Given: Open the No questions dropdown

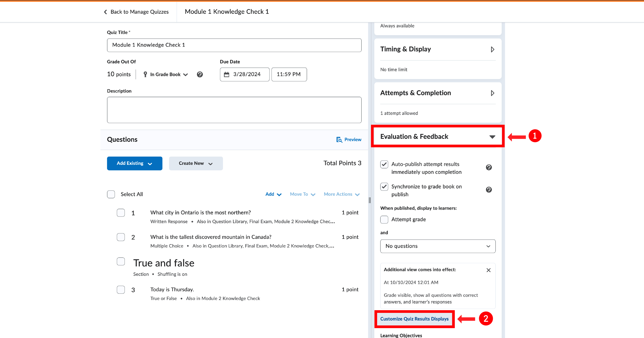Looking at the screenshot, I should (438, 246).
